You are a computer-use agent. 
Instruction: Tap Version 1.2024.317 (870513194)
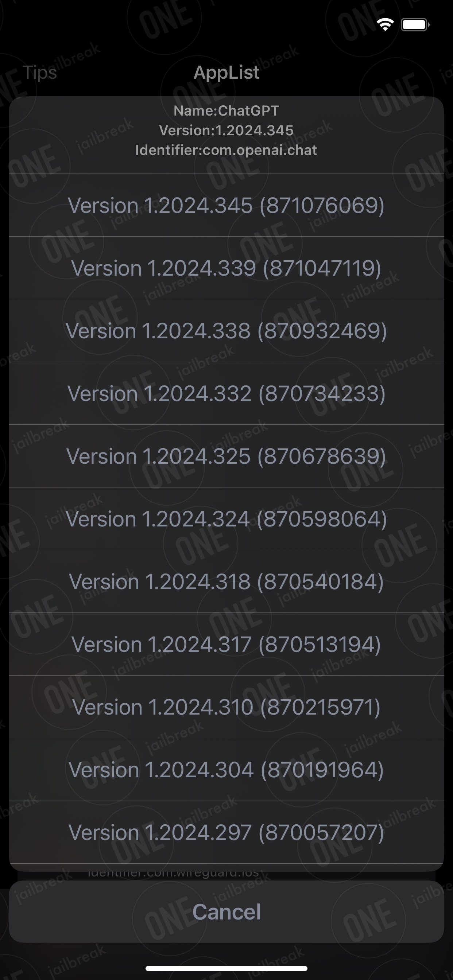pyautogui.click(x=226, y=645)
